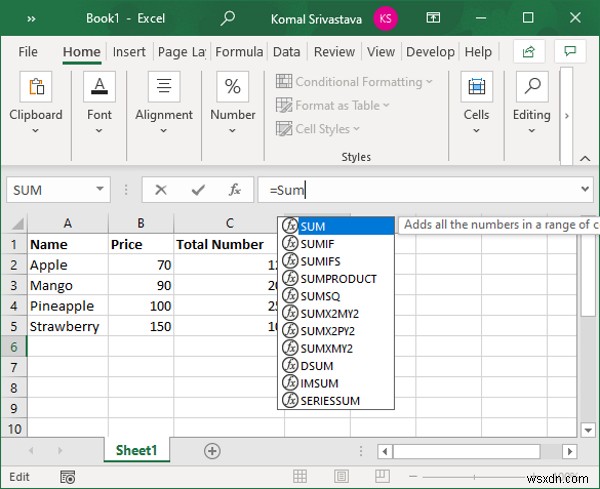This screenshot has width=600, height=489.
Task: Click the horizontal scroll left arrow
Action: point(385,452)
